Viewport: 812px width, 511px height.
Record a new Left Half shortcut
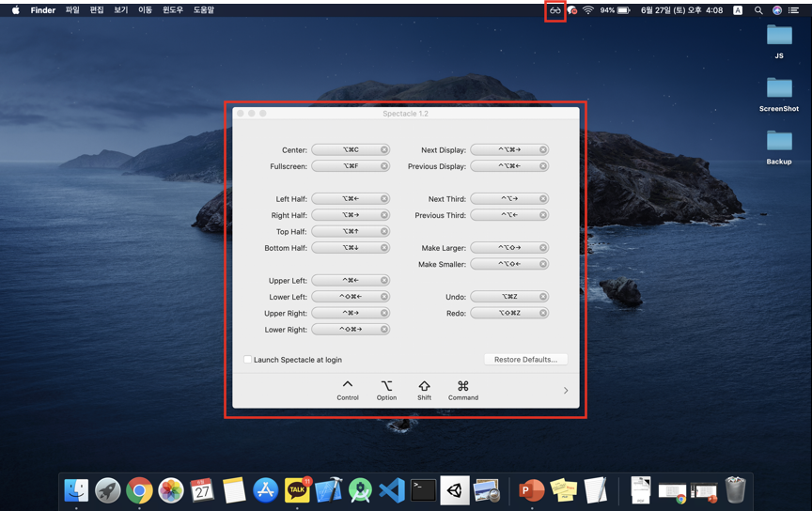[351, 199]
